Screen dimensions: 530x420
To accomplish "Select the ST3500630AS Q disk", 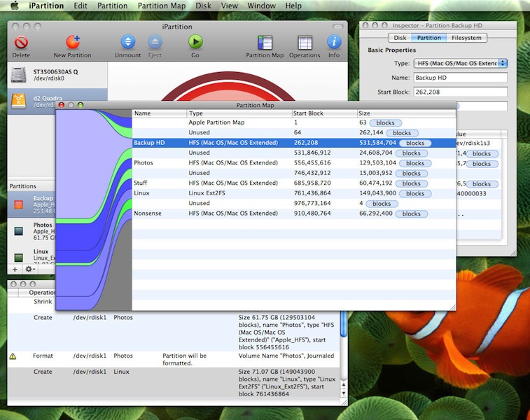I will 57,75.
